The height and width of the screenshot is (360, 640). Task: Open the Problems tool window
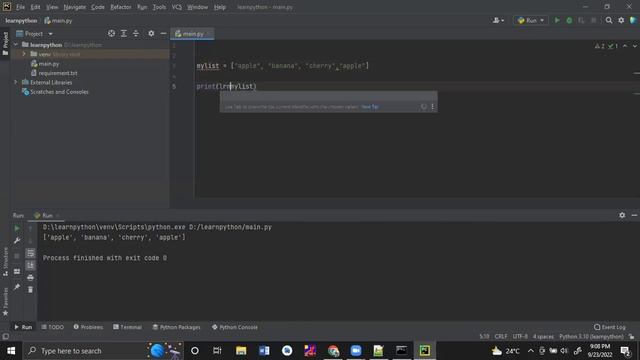coord(88,327)
